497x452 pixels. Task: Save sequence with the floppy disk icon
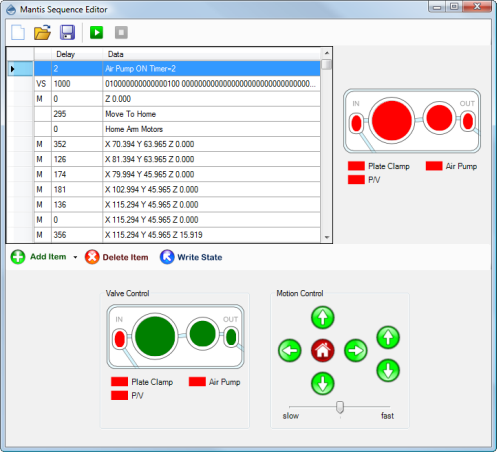[x=67, y=33]
